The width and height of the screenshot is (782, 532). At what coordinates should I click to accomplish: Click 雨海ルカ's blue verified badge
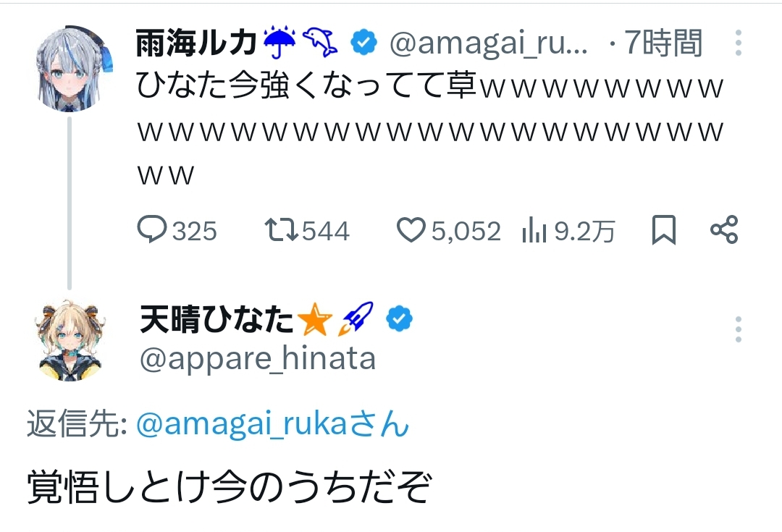tap(364, 44)
